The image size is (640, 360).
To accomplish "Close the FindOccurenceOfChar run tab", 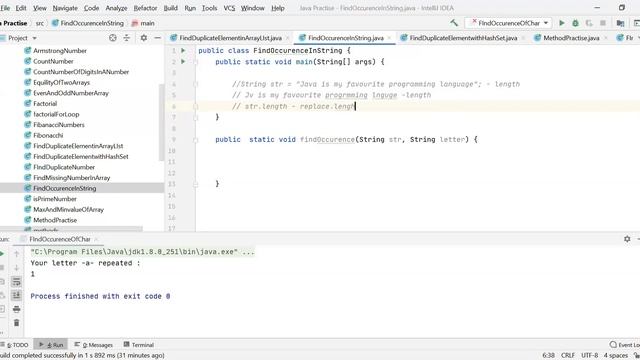I will tap(96, 239).
